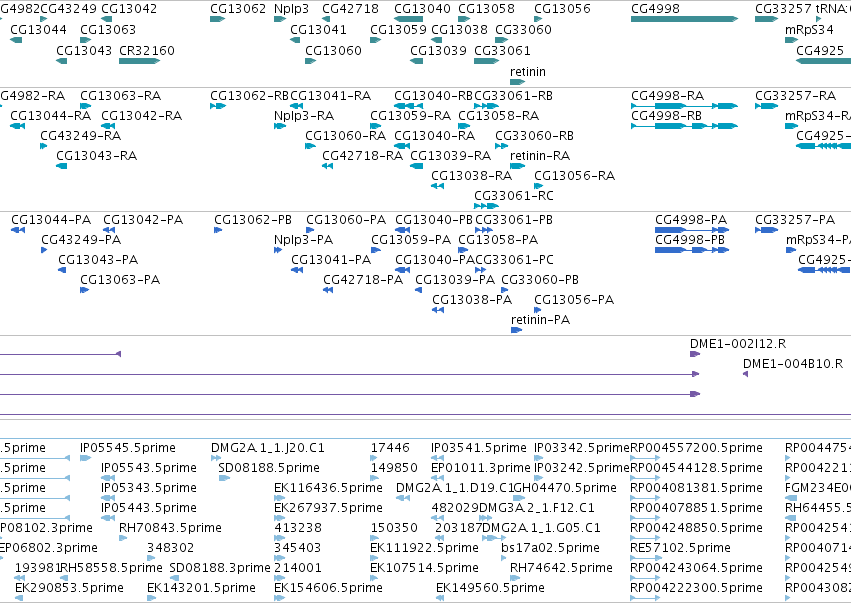Select EST bs17a02.5prime
Viewport: 851px width, 603px height.
[x=550, y=548]
